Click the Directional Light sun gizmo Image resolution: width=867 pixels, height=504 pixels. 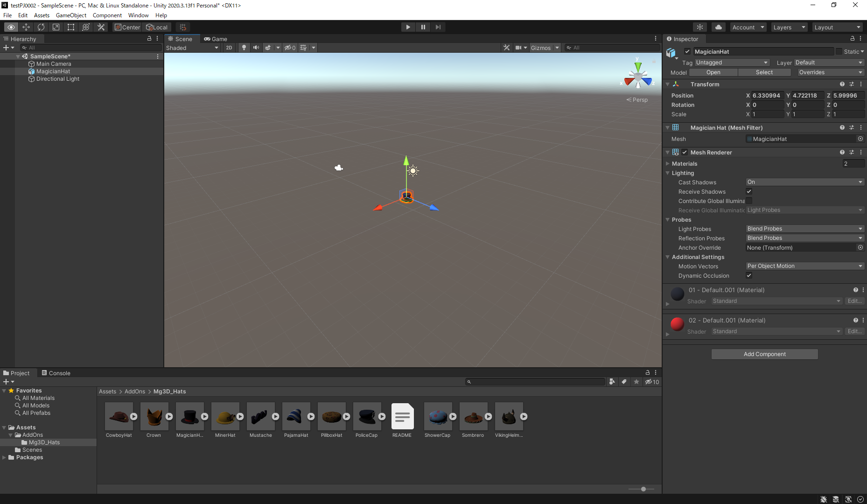(413, 171)
